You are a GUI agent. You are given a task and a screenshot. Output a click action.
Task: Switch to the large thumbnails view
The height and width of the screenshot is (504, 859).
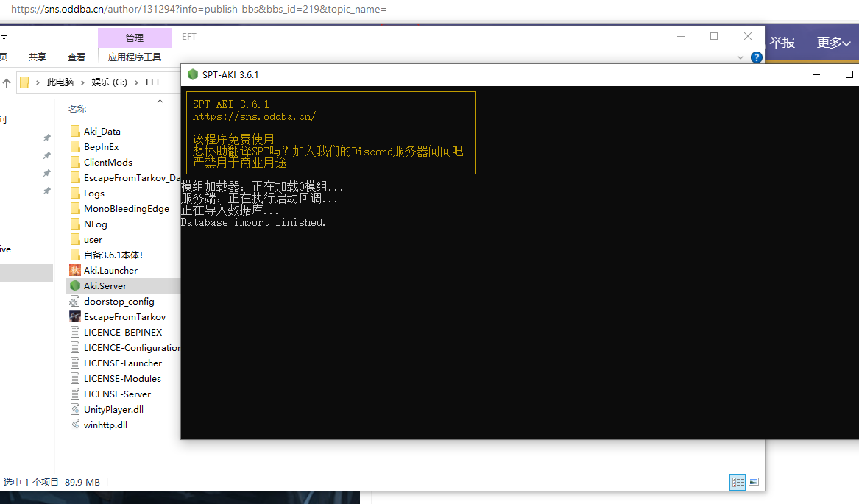click(x=753, y=482)
